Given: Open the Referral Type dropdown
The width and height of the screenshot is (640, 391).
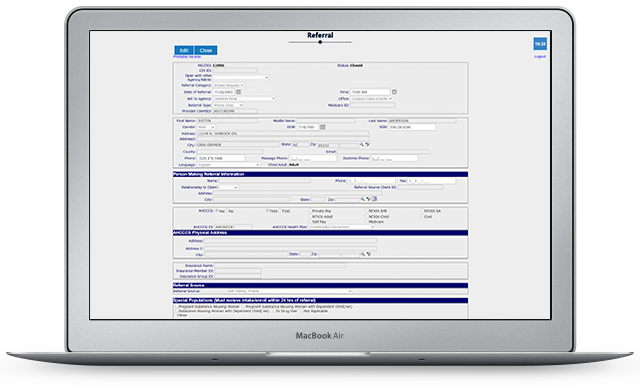Looking at the screenshot, I should [x=228, y=105].
